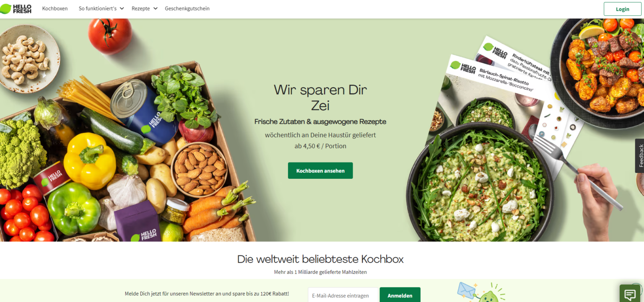The height and width of the screenshot is (302, 644).
Task: Select the Rinderhüftsteak recipe card
Action: 516,59
